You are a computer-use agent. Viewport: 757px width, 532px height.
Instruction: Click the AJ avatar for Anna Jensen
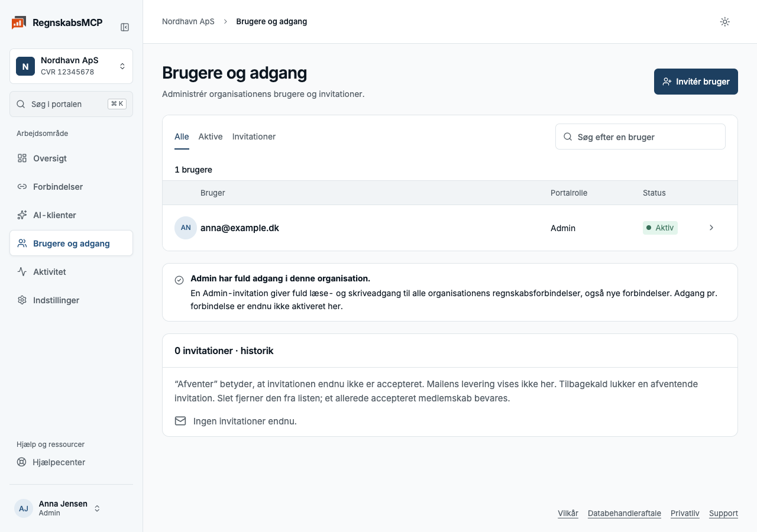[24, 508]
